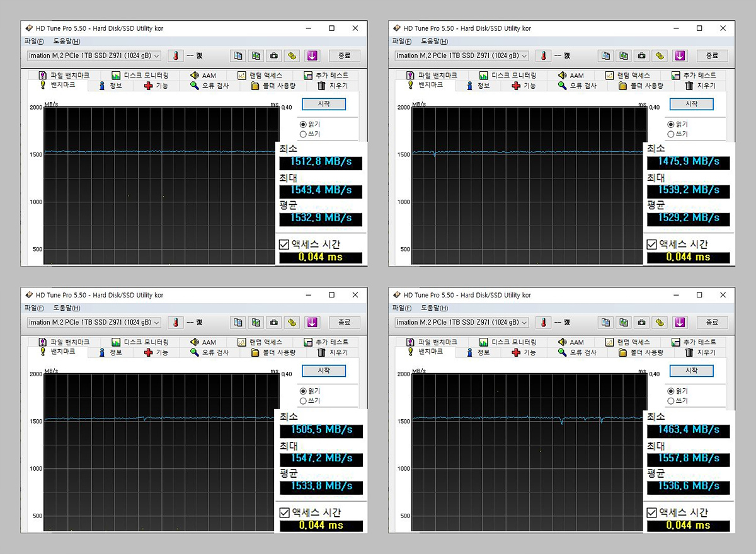Expand the imation drive selector in bottom-left window
The height and width of the screenshot is (554, 756).
(x=94, y=322)
